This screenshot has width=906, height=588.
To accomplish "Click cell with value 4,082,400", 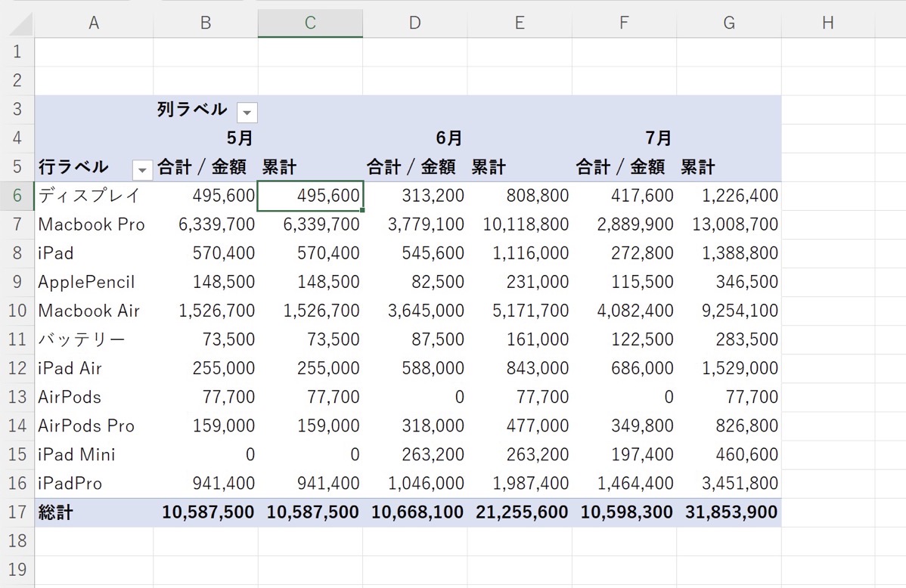I will pyautogui.click(x=624, y=311).
